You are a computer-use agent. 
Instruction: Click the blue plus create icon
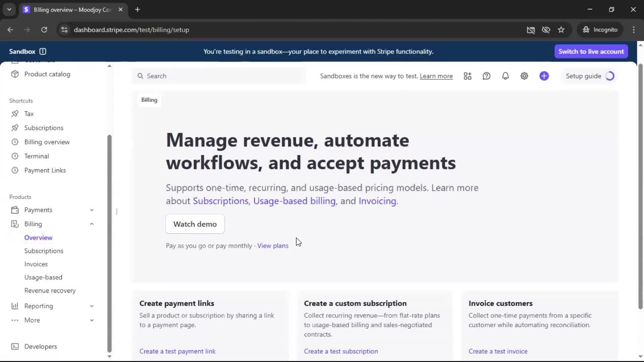pos(544,76)
